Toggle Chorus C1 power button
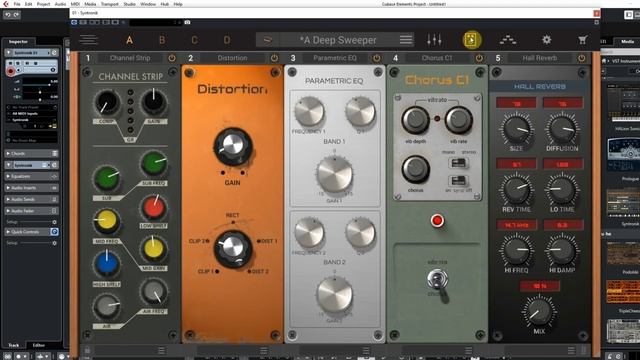This screenshot has width=640, height=360. 479,58
